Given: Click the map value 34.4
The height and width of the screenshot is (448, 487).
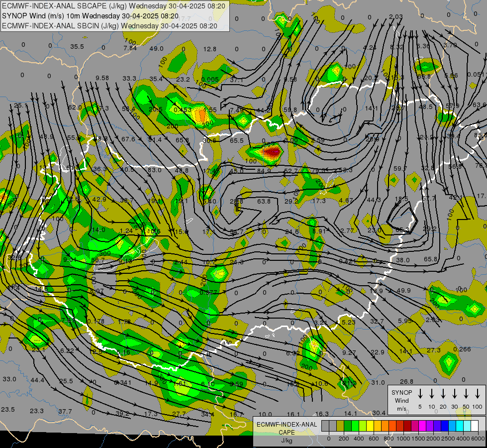Looking at the screenshot, I should [207, 414].
